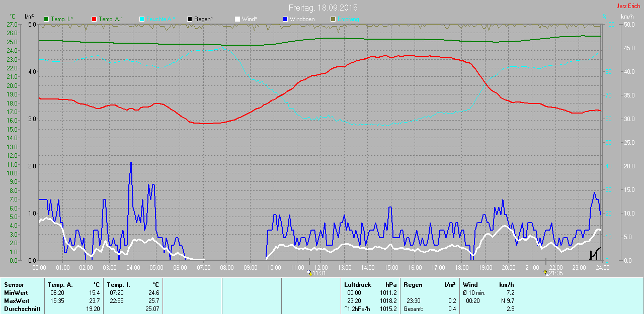Click the chart title 'Freitag, 18.09.2015'
This screenshot has height=314, width=644.
click(x=324, y=8)
